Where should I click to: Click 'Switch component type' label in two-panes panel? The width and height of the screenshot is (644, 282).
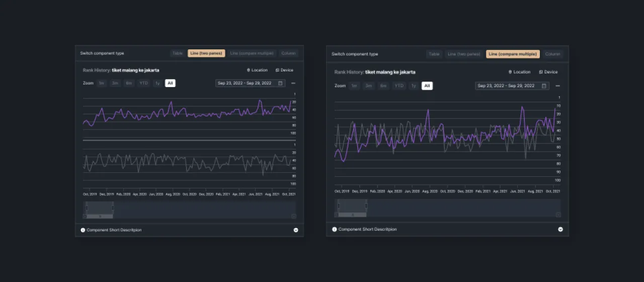(x=102, y=53)
